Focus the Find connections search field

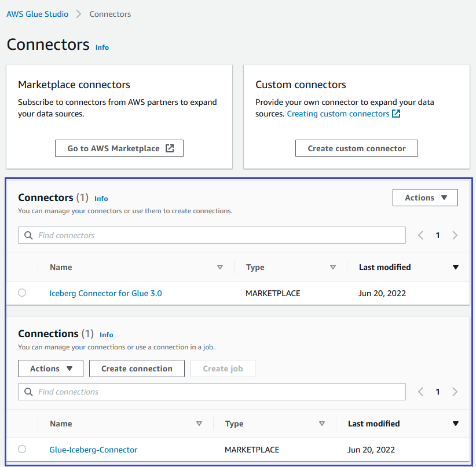211,392
